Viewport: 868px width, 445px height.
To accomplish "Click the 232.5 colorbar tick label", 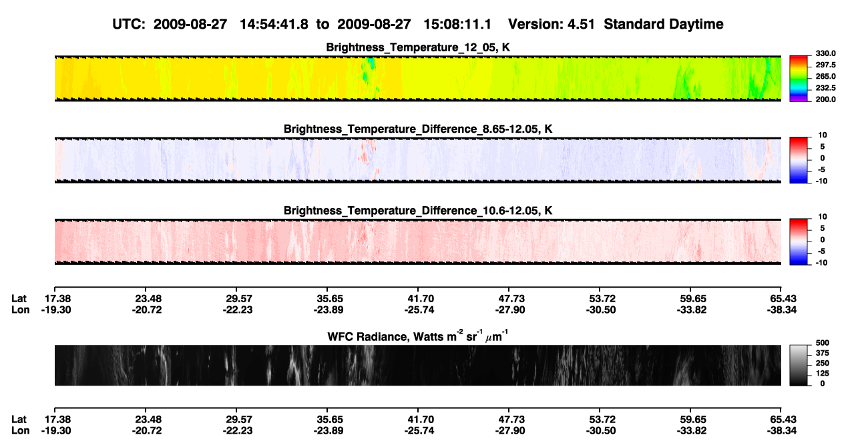I will click(825, 87).
